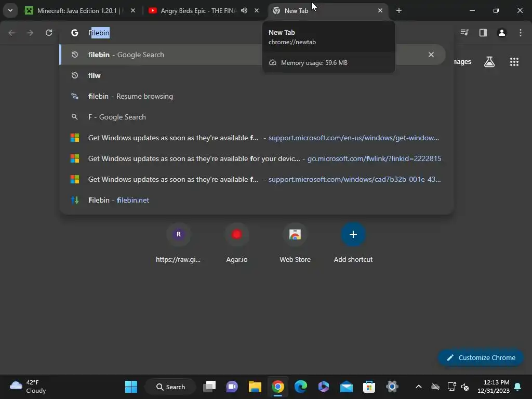Open the raw.gi... shortcut tile
Viewport: 532px width, 399px height.
(x=179, y=243)
